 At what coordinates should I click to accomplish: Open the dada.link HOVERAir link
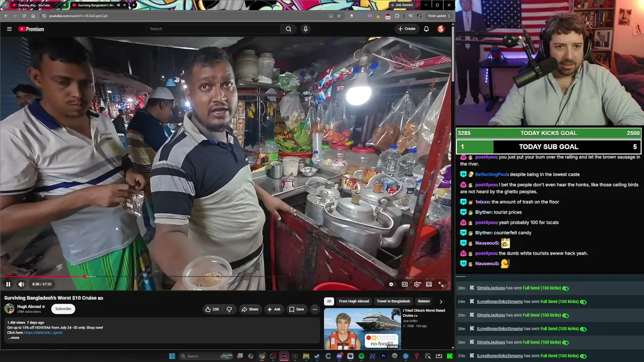tap(43, 332)
